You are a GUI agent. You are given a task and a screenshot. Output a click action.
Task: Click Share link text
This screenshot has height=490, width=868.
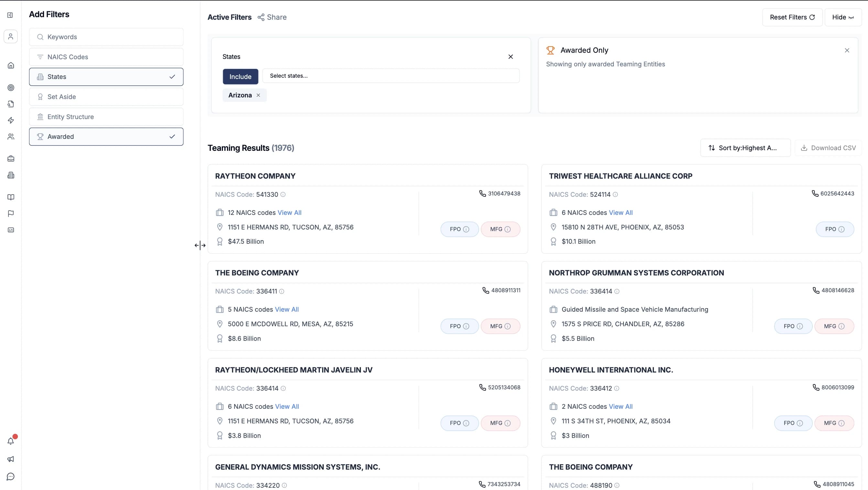click(x=277, y=17)
